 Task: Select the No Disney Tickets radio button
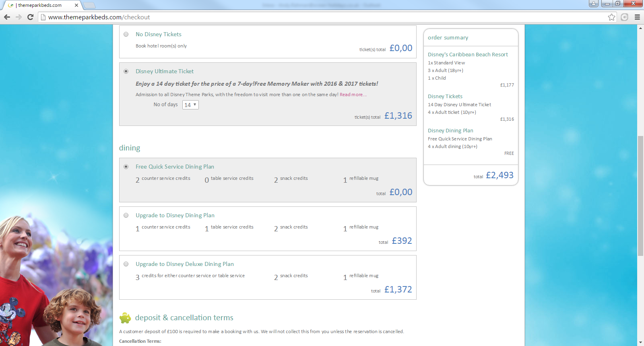point(126,34)
